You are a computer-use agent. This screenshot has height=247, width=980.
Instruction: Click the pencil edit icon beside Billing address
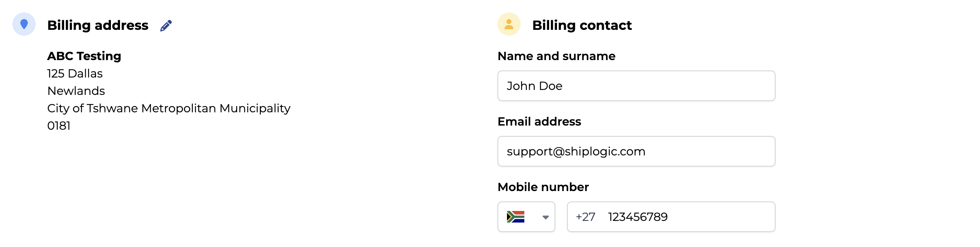(x=166, y=26)
